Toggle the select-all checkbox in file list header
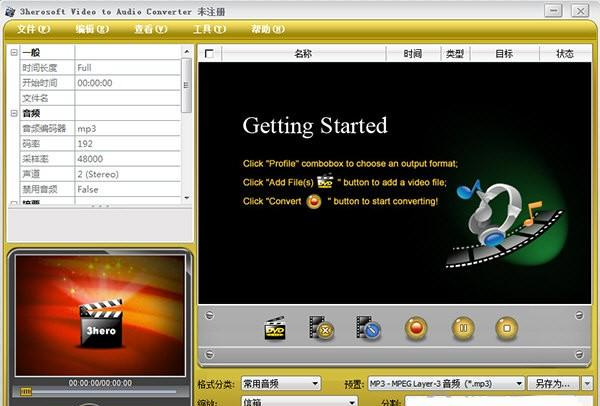Image resolution: width=600 pixels, height=406 pixels. (209, 54)
